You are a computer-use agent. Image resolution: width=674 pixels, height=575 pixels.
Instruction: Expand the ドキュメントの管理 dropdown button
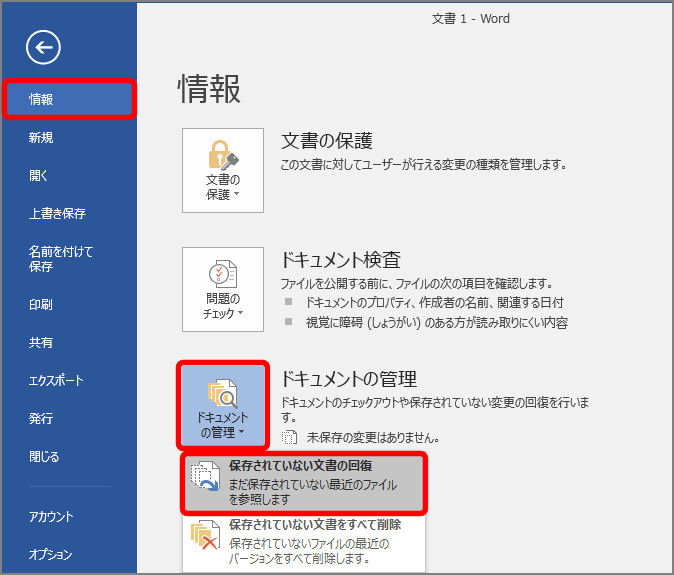[223, 406]
